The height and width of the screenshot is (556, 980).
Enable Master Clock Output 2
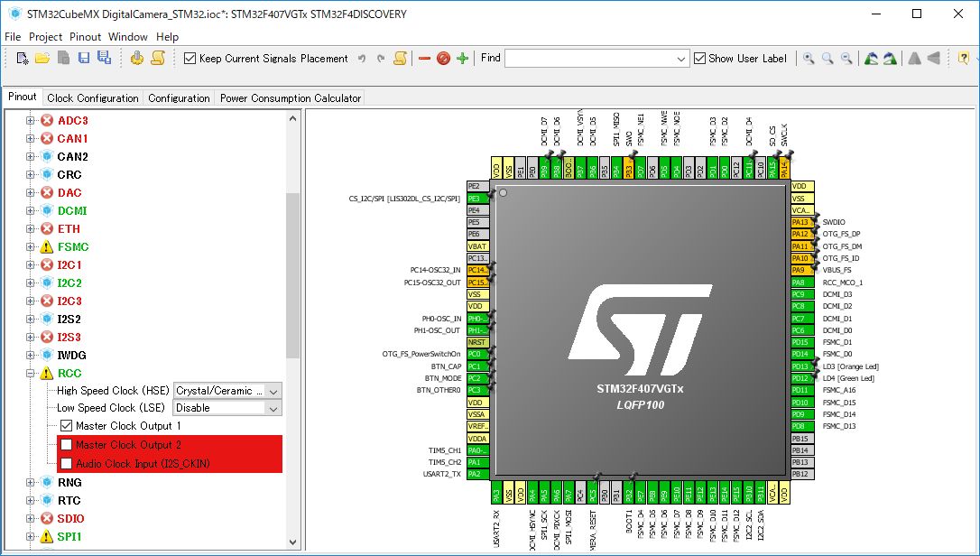(x=65, y=443)
